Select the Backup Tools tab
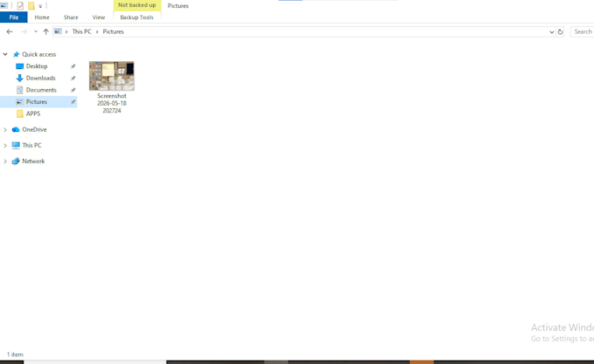 pyautogui.click(x=137, y=17)
